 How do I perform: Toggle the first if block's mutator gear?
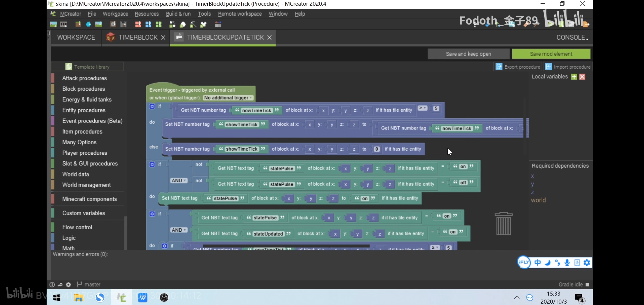coord(152,106)
